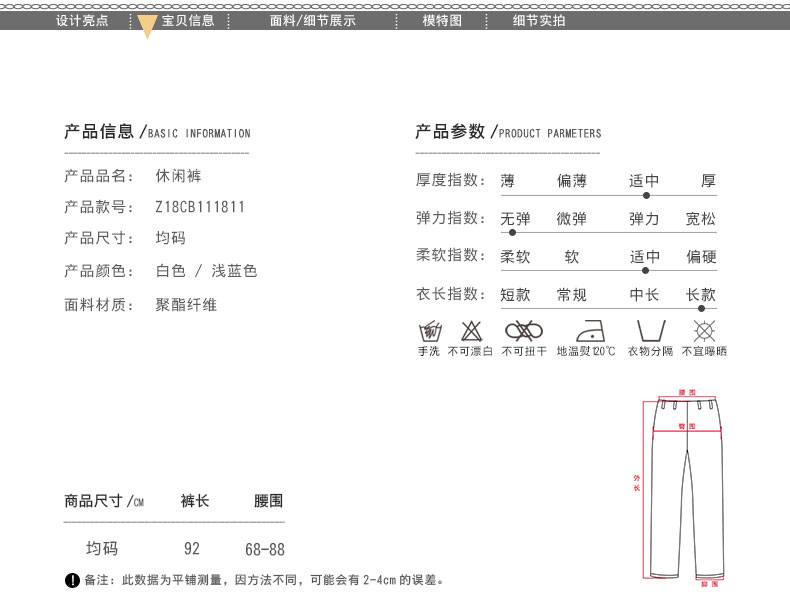Click the separate laundry (衣物分隔) icon
The image size is (790, 599).
pyautogui.click(x=650, y=331)
